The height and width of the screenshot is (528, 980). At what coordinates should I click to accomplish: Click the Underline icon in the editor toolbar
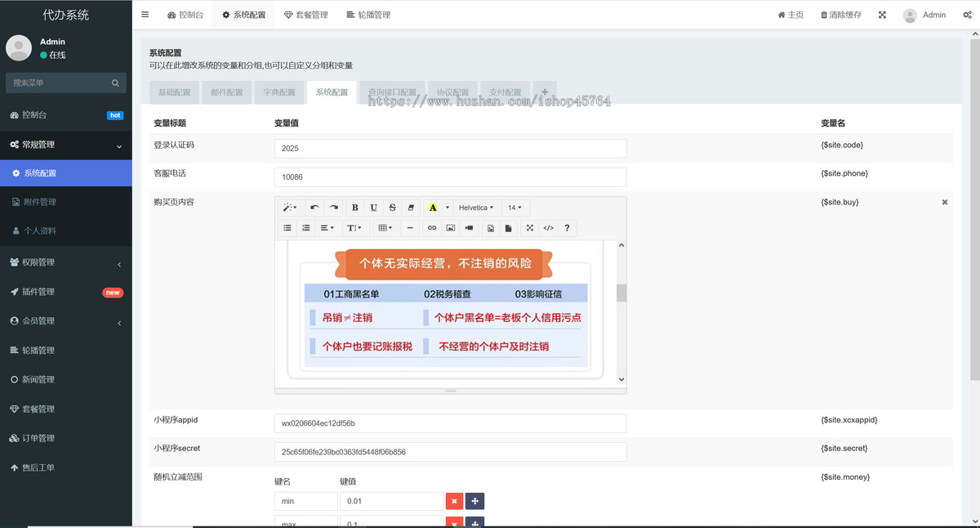point(373,207)
